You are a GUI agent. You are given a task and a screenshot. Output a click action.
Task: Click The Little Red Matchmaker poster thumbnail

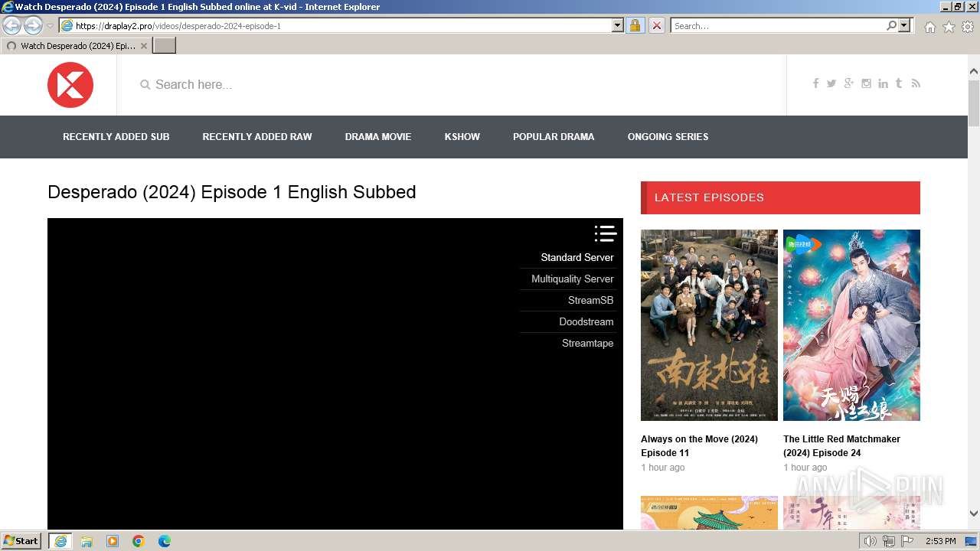point(851,325)
